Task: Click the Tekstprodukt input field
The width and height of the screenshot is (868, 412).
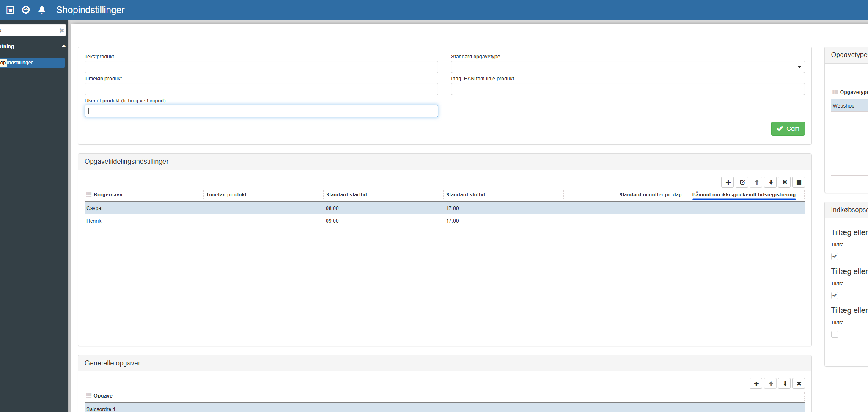Action: [x=261, y=67]
